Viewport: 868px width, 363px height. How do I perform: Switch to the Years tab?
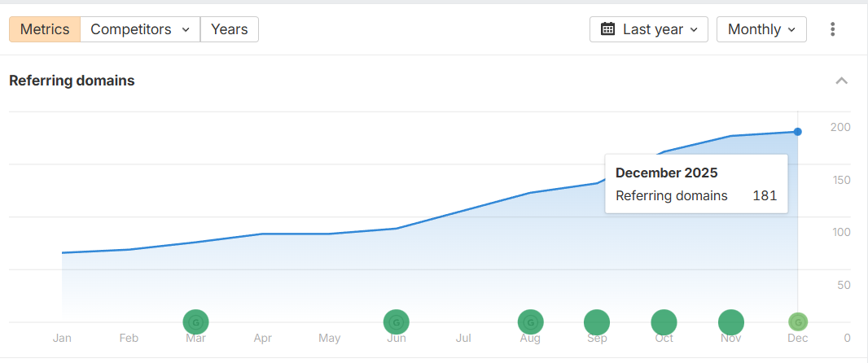click(x=229, y=29)
